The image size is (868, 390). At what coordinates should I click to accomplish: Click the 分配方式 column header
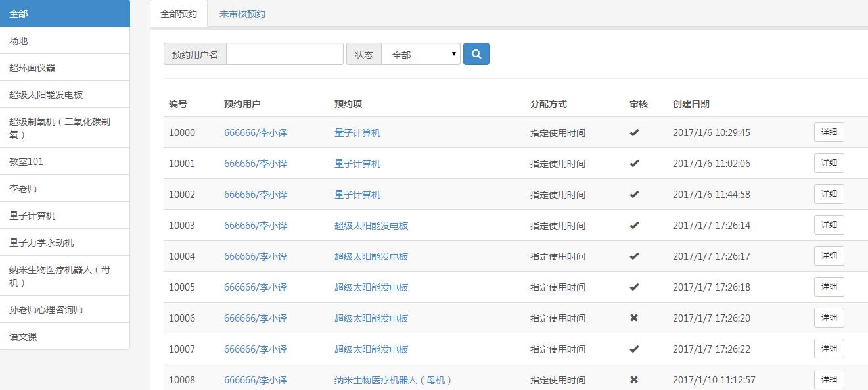coord(549,103)
